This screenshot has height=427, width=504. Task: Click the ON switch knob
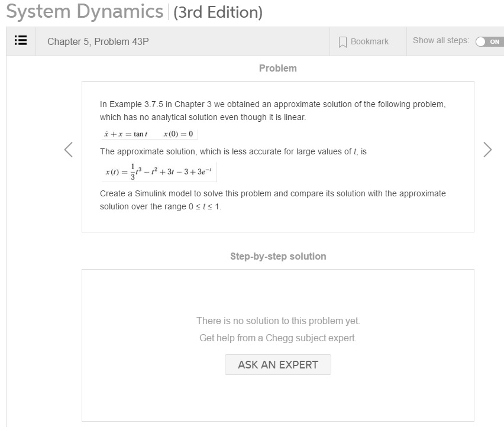coord(480,41)
